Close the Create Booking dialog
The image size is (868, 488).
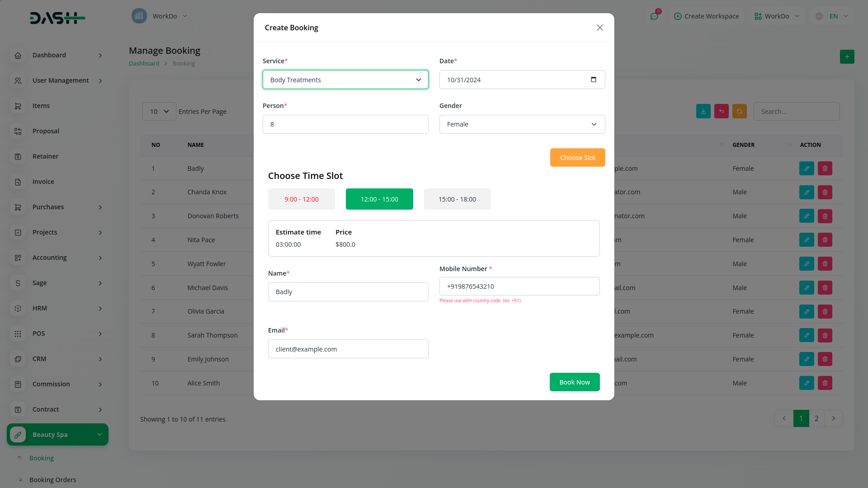(x=599, y=28)
